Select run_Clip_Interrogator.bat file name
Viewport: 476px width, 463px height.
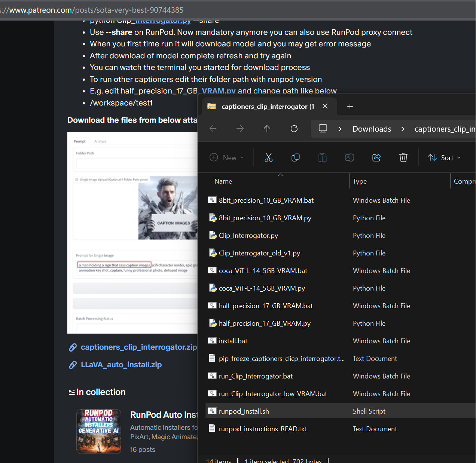(256, 376)
